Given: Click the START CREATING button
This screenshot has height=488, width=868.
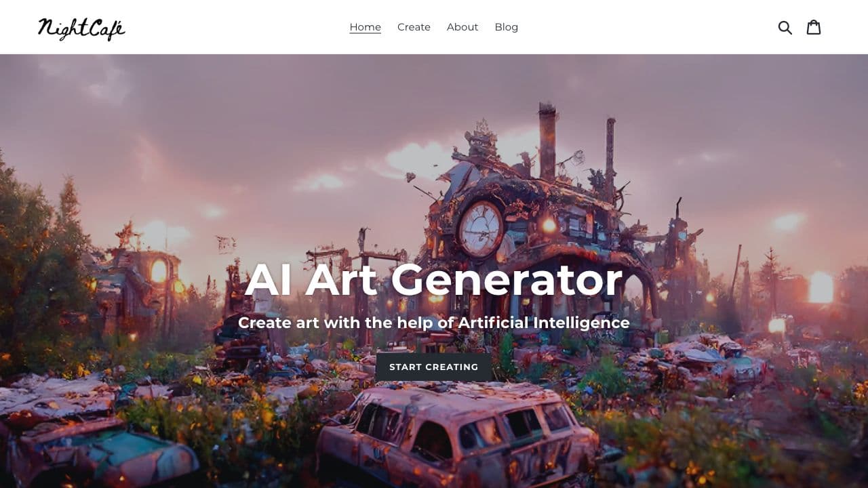Looking at the screenshot, I should pos(434,367).
